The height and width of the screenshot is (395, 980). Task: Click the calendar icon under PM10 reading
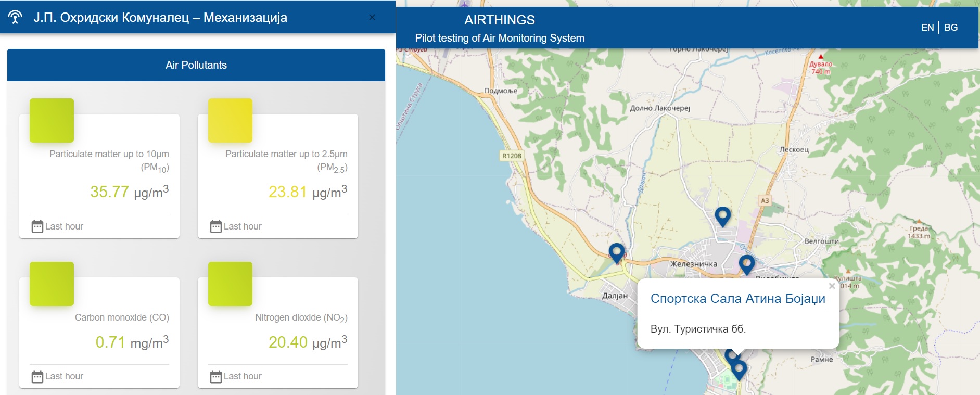pos(37,226)
